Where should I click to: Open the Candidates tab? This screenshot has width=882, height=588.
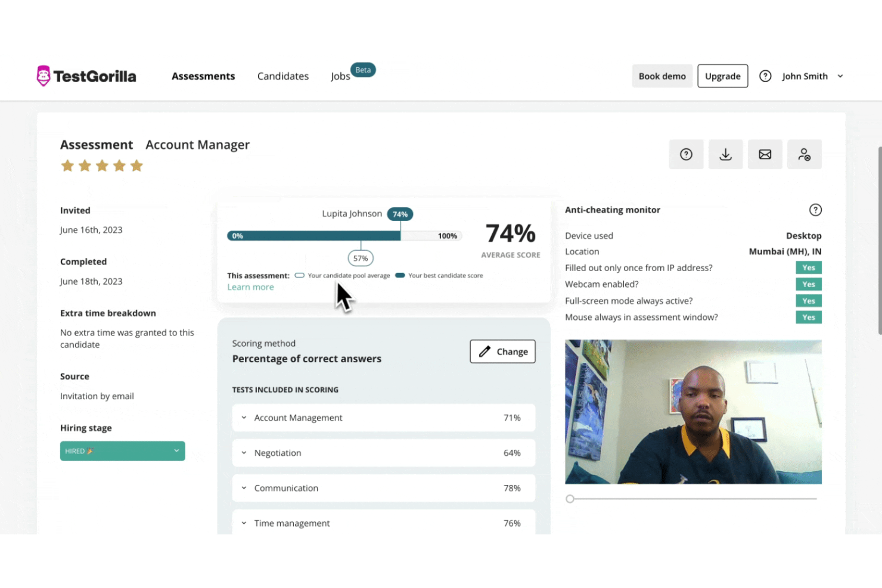coord(283,76)
